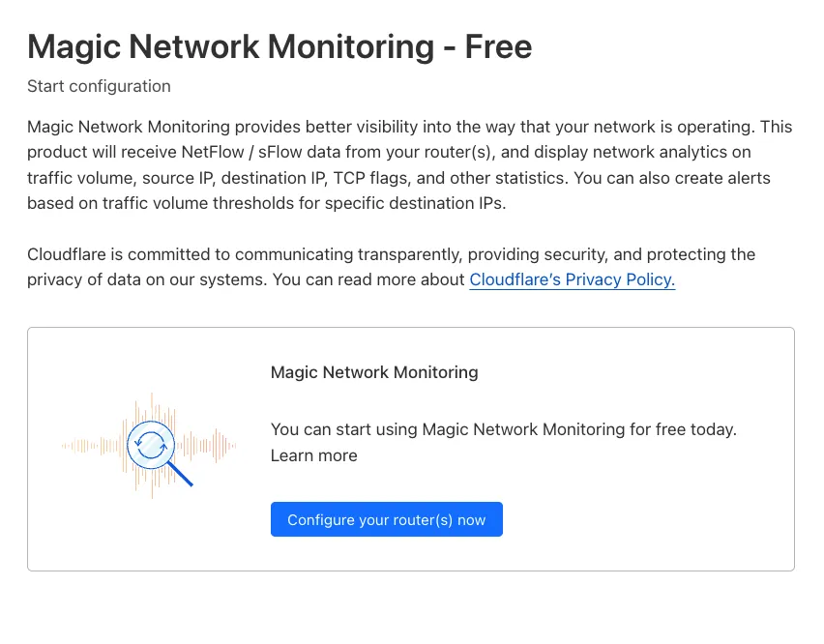Click the "Learn more" text
The width and height of the screenshot is (824, 644).
[x=313, y=454]
